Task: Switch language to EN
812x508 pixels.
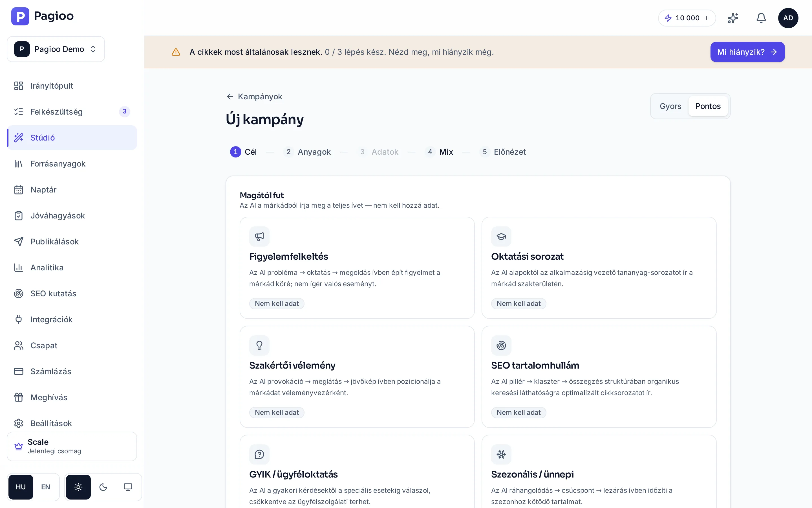Action: pyautogui.click(x=46, y=487)
